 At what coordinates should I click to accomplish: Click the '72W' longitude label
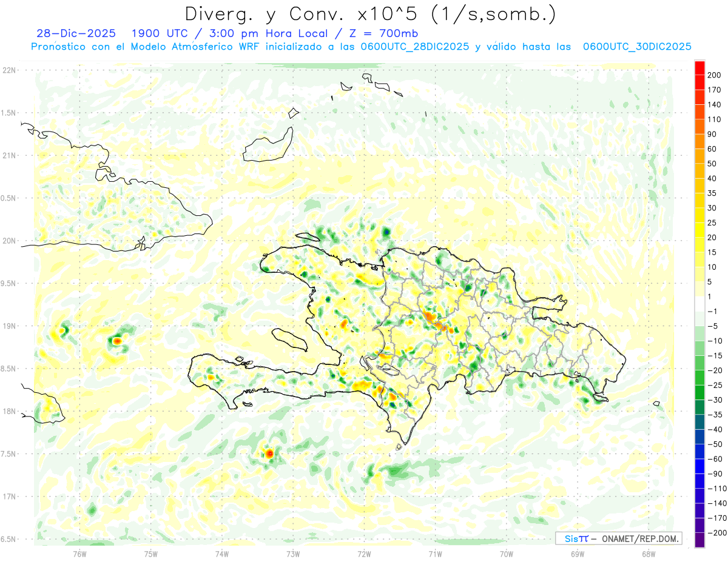click(364, 554)
